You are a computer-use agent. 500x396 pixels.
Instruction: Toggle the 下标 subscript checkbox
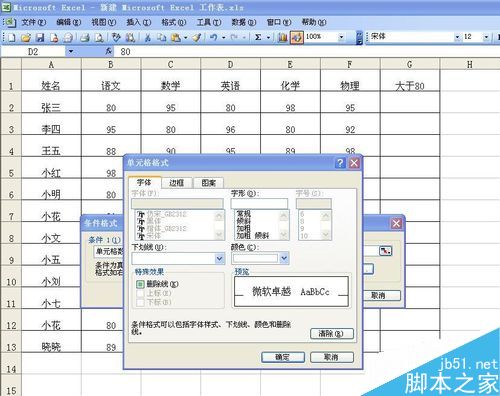140,302
